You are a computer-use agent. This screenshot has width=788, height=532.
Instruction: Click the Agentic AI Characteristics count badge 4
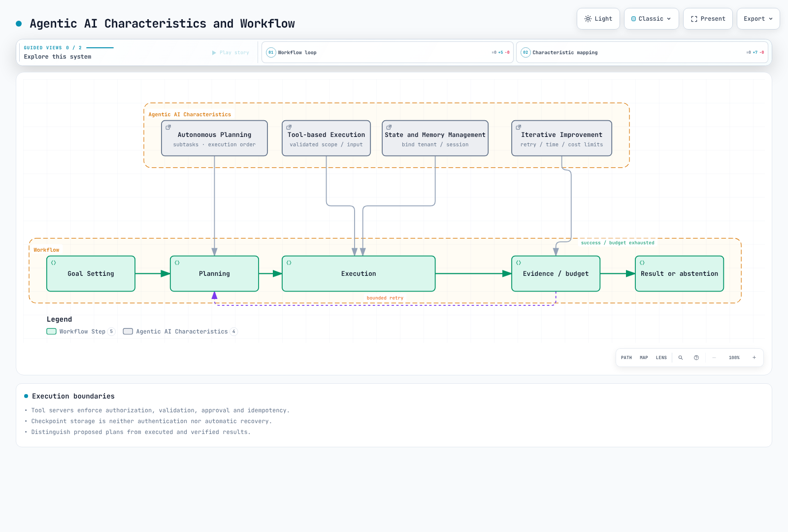click(x=233, y=332)
